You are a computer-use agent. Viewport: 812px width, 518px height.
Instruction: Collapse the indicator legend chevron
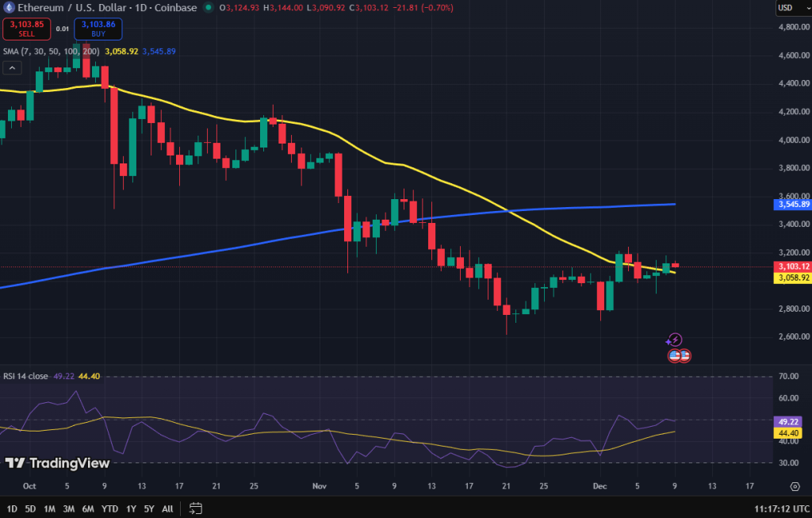pyautogui.click(x=12, y=68)
